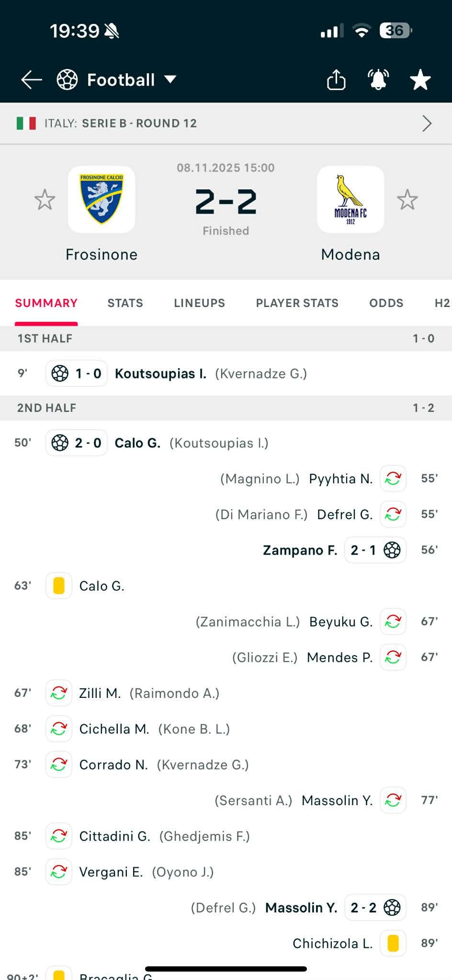Go to the Odds tab

[x=386, y=303]
